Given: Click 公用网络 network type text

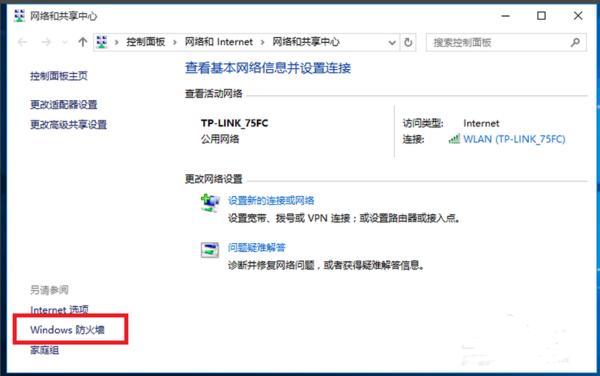Looking at the screenshot, I should pyautogui.click(x=220, y=139).
